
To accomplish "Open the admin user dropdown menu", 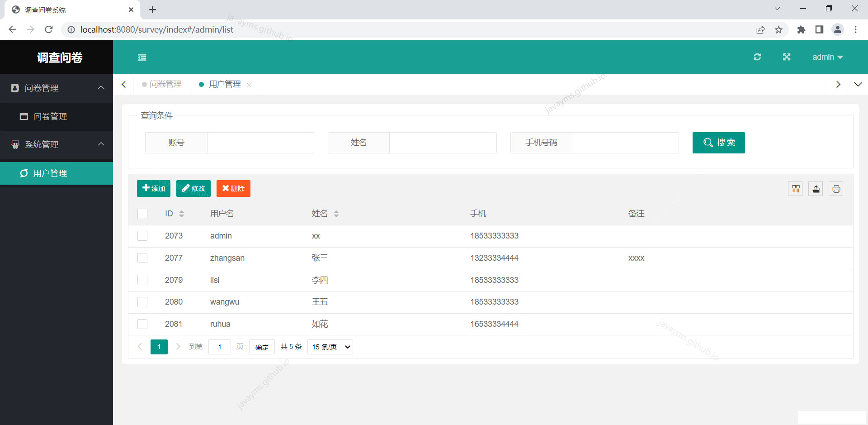I will tap(828, 57).
